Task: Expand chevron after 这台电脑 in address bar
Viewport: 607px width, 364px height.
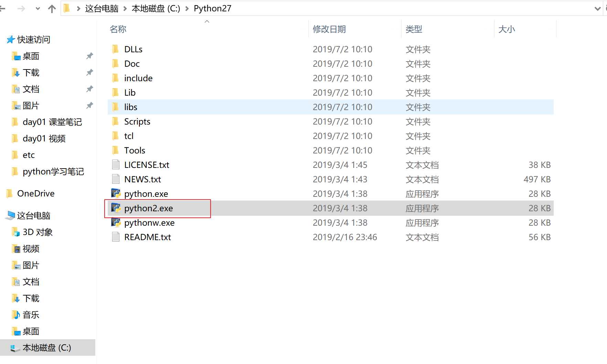Action: pyautogui.click(x=125, y=9)
